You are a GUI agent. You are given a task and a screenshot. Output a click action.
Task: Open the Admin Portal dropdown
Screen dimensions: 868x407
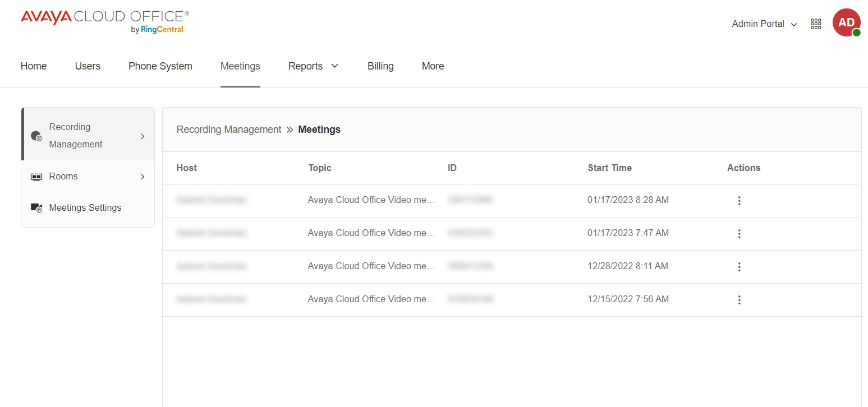coord(764,24)
